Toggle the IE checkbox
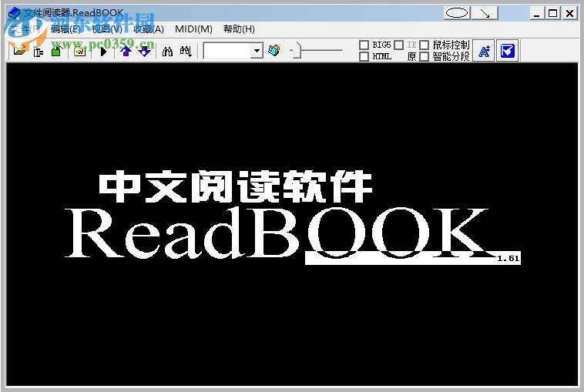 coord(398,45)
